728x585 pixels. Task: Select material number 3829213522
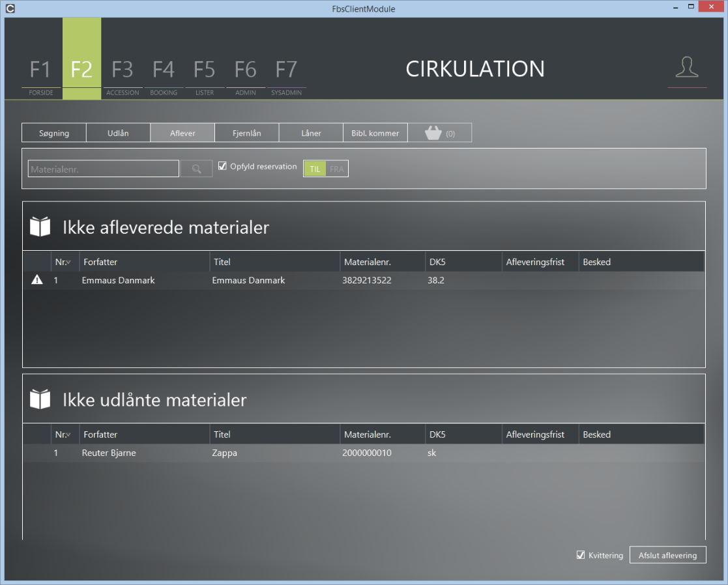coord(367,280)
